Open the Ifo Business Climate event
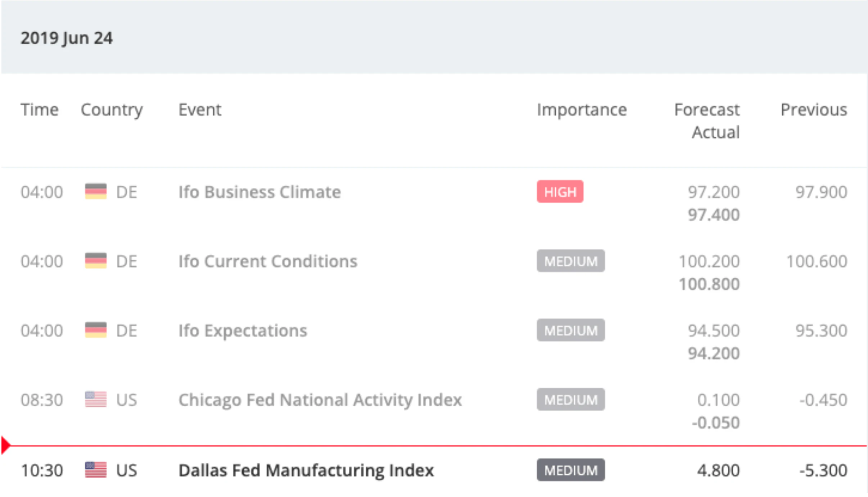868x497 pixels. 259,192
